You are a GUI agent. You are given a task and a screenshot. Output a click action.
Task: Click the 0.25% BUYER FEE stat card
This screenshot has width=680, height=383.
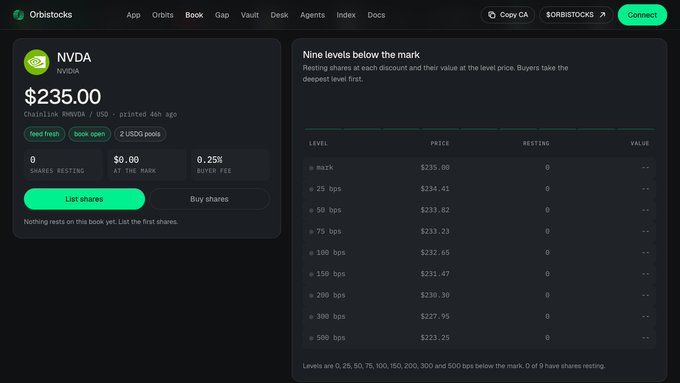(x=230, y=164)
